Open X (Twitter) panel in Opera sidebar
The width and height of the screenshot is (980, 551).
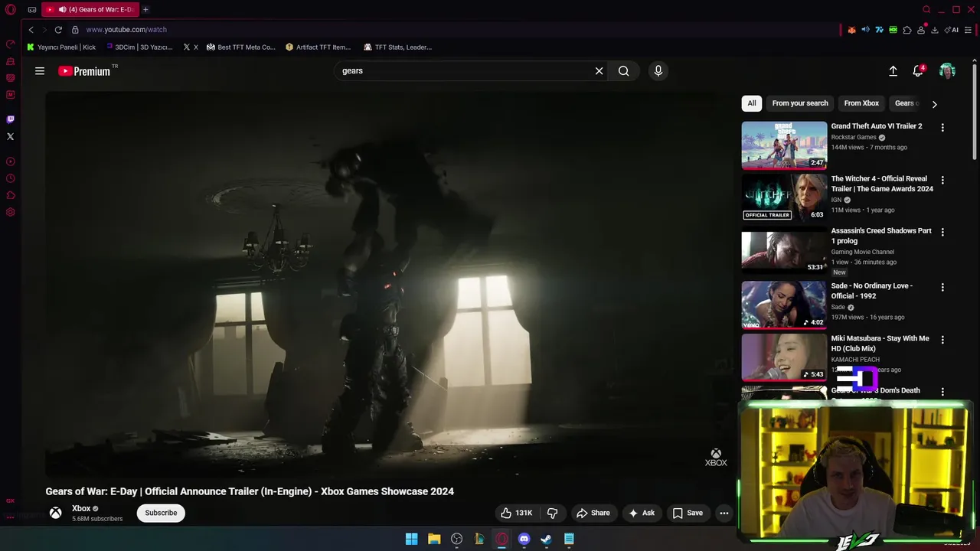(11, 136)
